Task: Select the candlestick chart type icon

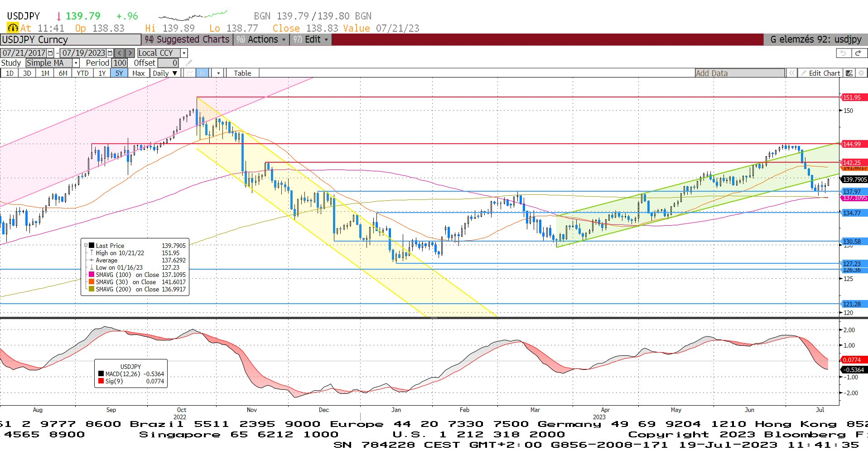Action: coord(202,73)
